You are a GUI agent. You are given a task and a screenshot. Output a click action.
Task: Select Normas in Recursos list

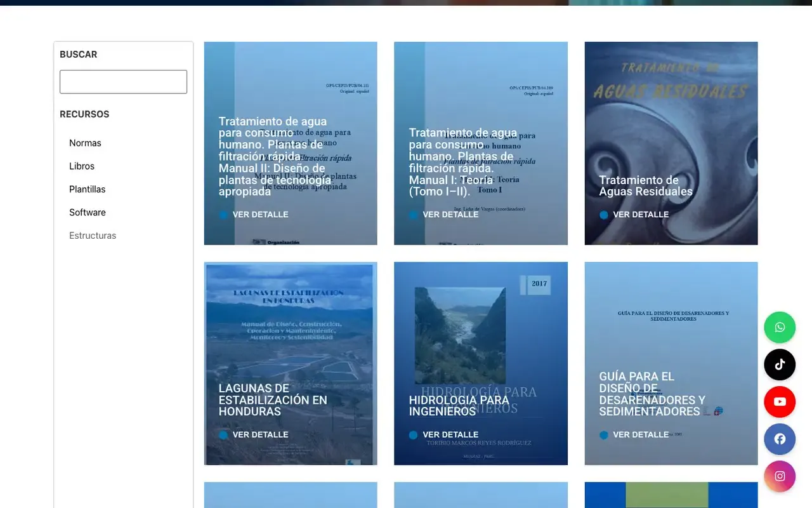pyautogui.click(x=85, y=143)
